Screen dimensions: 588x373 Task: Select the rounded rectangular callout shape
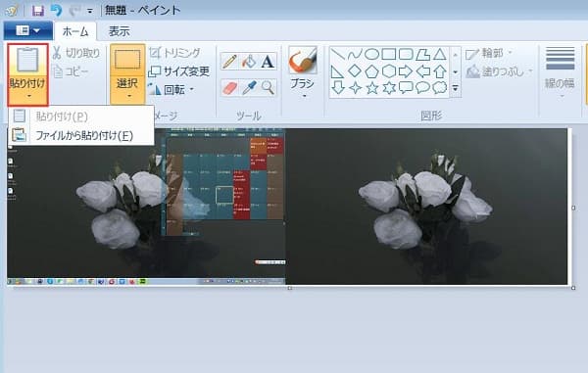click(406, 88)
